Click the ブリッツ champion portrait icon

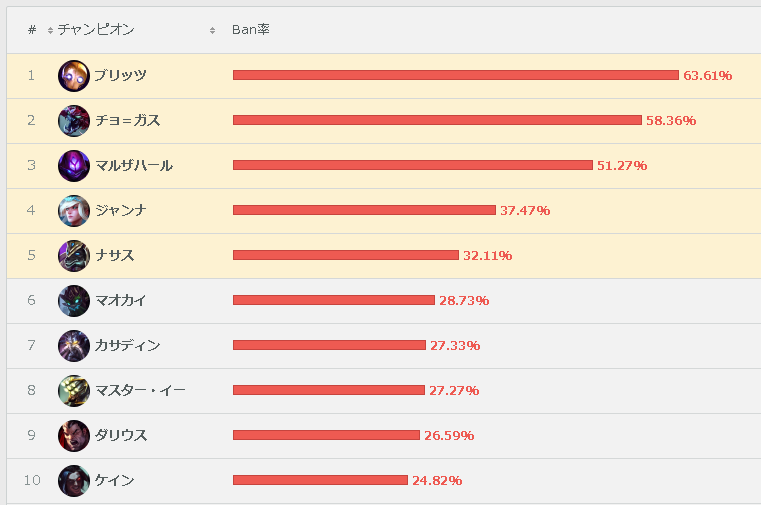[x=74, y=76]
